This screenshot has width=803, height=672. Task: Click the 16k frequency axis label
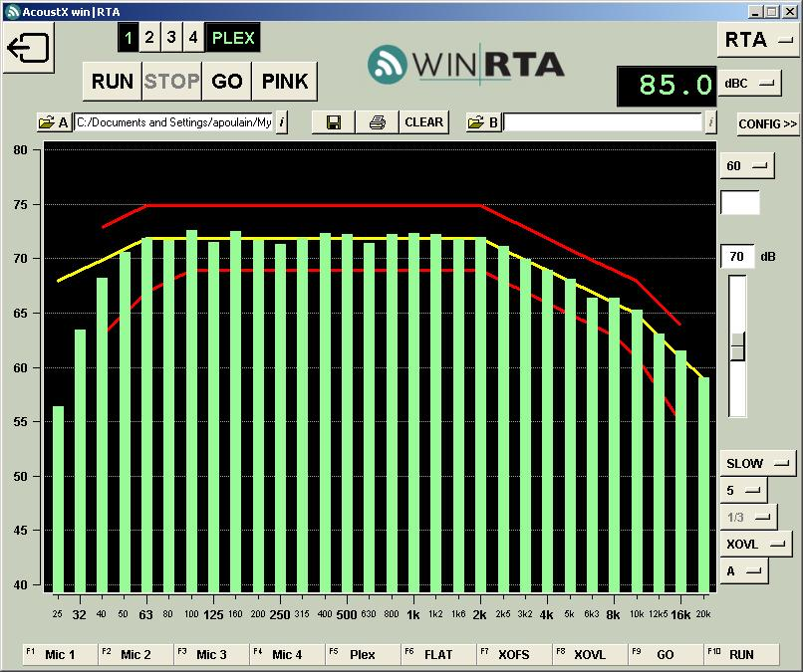pyautogui.click(x=680, y=614)
